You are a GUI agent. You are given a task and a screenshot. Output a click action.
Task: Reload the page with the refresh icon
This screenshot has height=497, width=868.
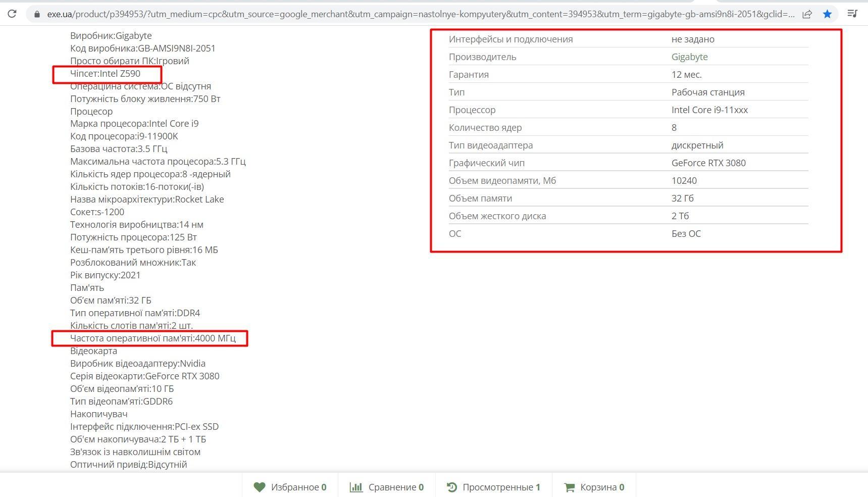point(12,14)
